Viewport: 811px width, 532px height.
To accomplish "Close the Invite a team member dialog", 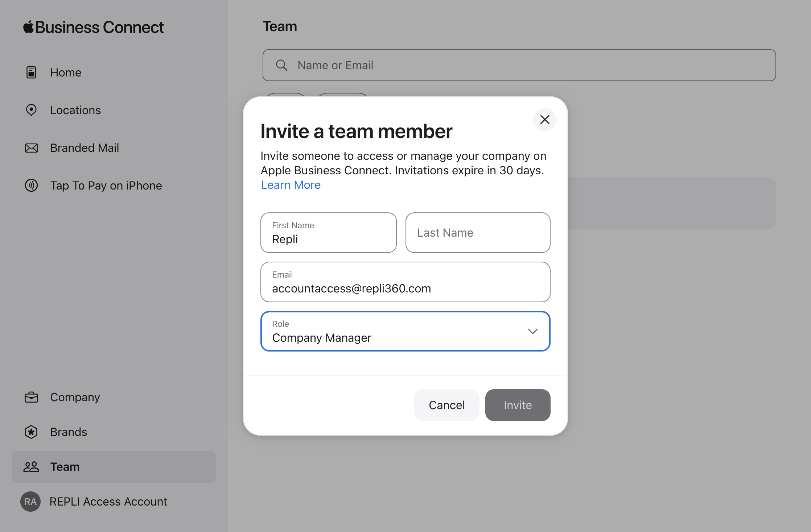I will pyautogui.click(x=545, y=120).
